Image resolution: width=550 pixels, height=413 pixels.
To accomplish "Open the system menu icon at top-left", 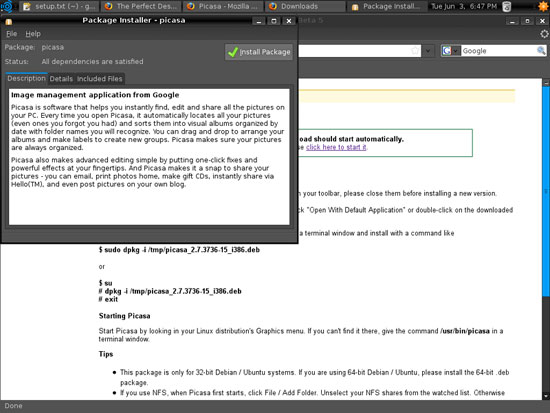I will (x=7, y=6).
